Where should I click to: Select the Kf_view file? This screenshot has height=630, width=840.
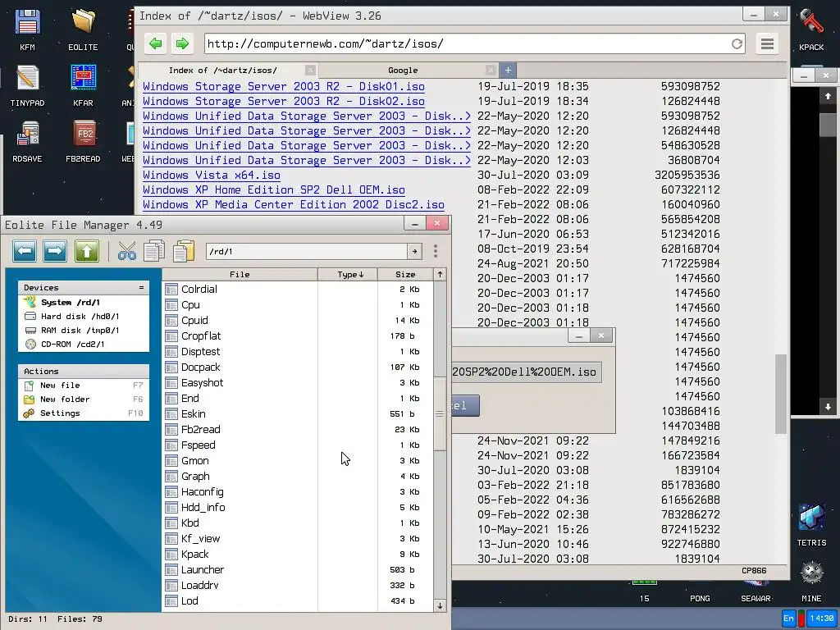(x=297, y=538)
